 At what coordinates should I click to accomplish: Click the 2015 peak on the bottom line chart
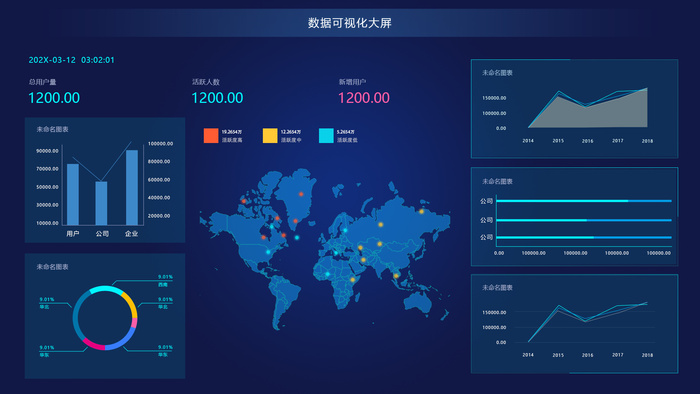tap(558, 306)
